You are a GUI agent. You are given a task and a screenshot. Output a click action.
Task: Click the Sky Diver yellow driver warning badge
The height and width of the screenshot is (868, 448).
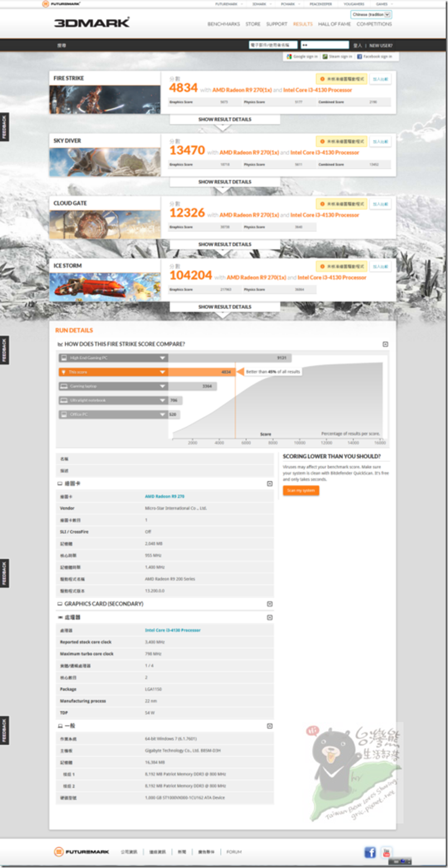342,142
